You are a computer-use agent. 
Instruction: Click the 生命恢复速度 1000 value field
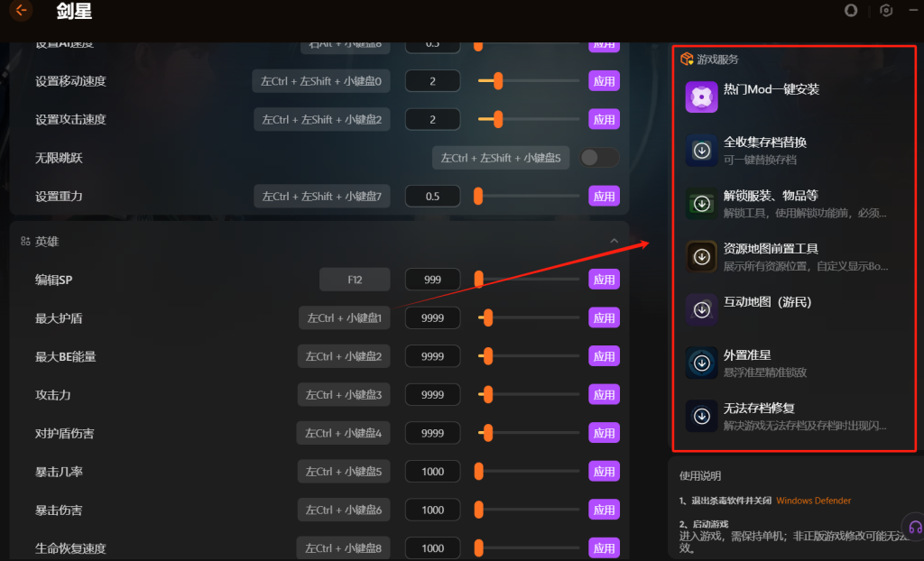(432, 548)
